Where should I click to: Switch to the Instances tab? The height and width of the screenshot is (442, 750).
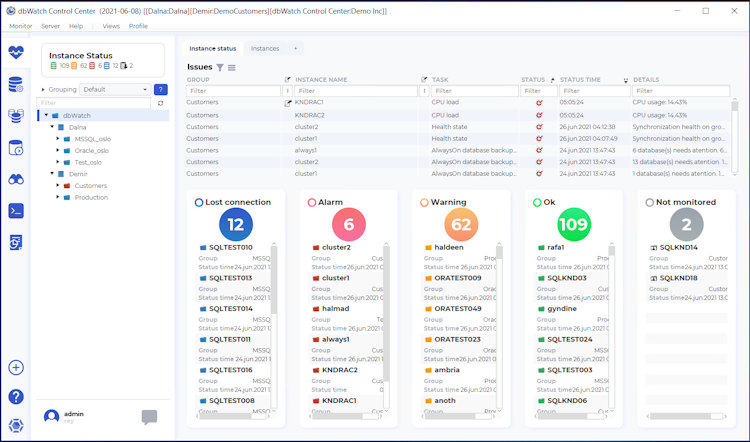tap(265, 48)
